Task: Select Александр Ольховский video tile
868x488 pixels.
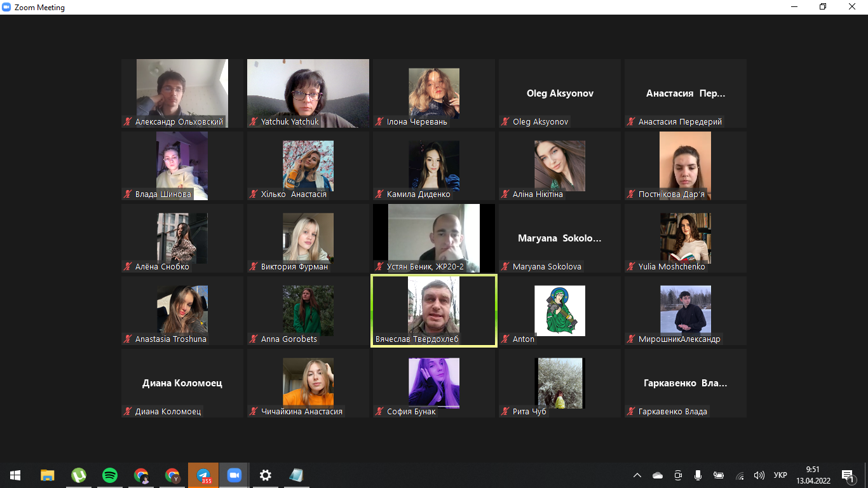Action: 182,93
